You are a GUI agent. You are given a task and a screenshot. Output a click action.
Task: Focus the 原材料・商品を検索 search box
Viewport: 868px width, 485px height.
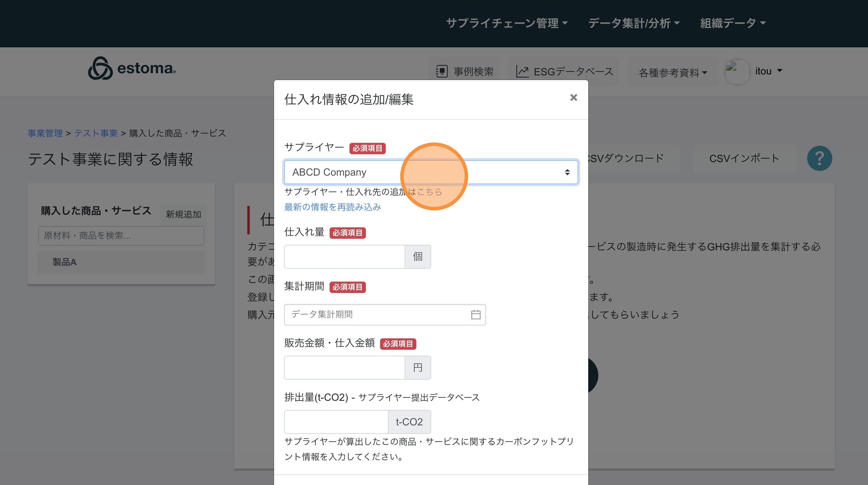click(121, 236)
